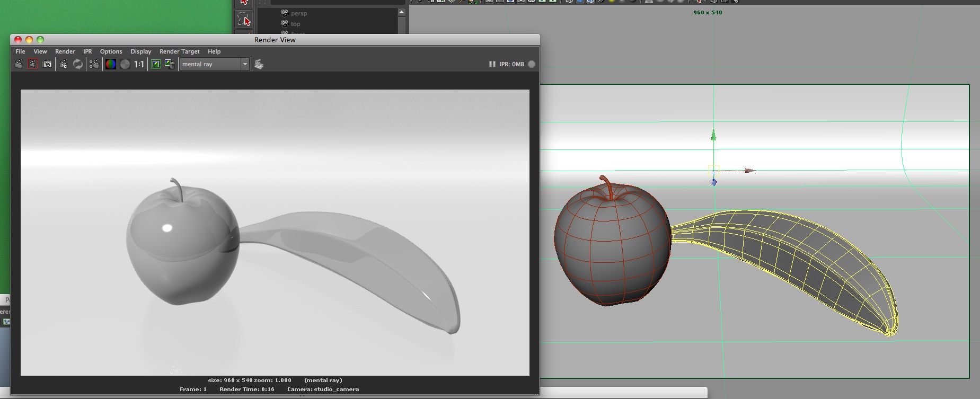Click the Refresh IPR image icon
This screenshot has height=399, width=980.
78,64
